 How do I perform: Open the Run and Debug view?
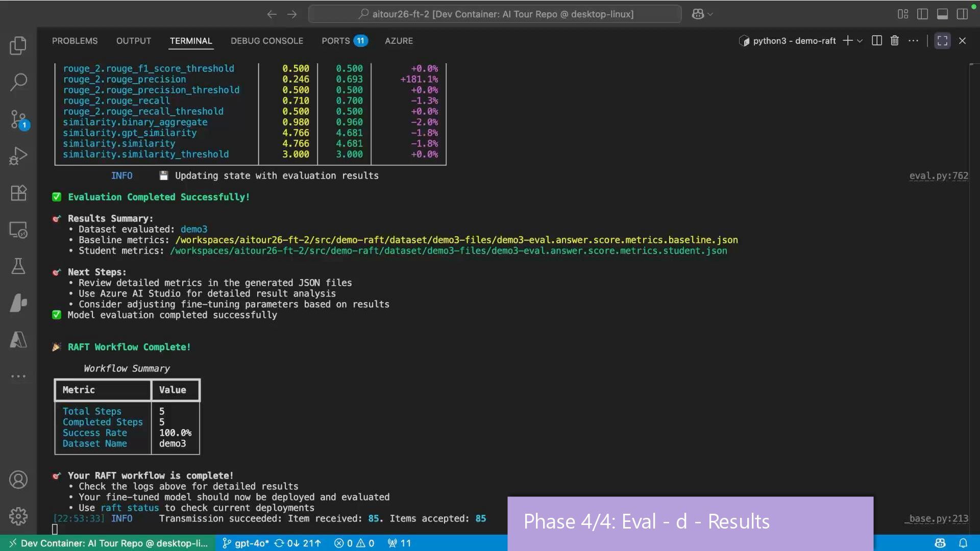(18, 156)
